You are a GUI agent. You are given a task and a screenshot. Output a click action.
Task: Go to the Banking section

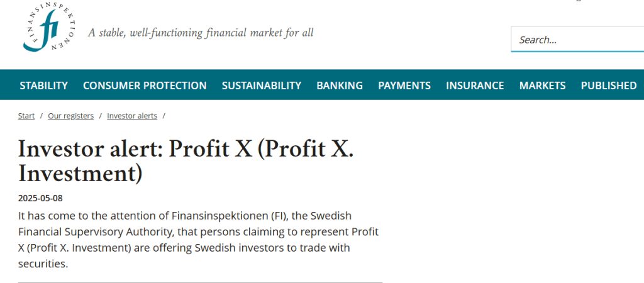pos(340,86)
